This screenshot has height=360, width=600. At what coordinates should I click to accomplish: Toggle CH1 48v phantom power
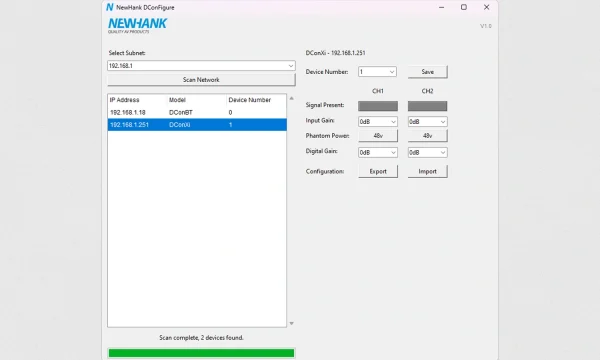coord(378,136)
